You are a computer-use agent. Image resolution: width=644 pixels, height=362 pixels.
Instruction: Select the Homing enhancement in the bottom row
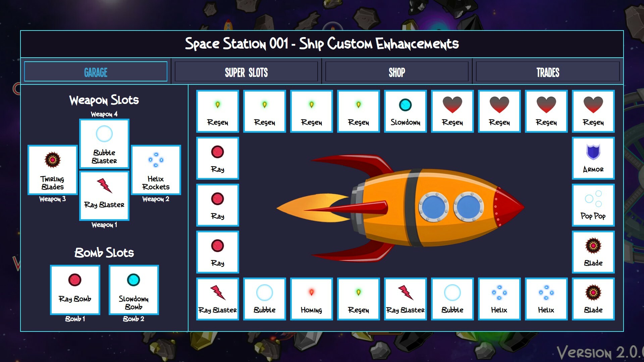311,299
